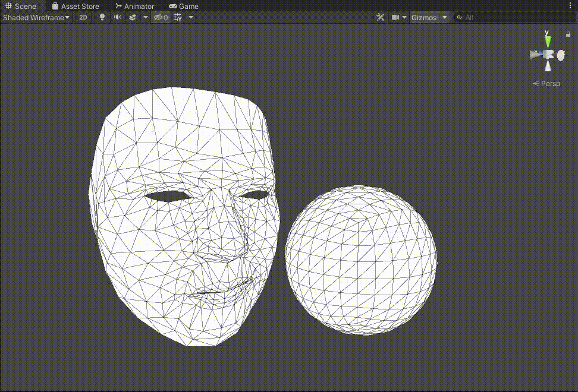578x392 pixels.
Task: Click the Gizmos button
Action: (424, 17)
